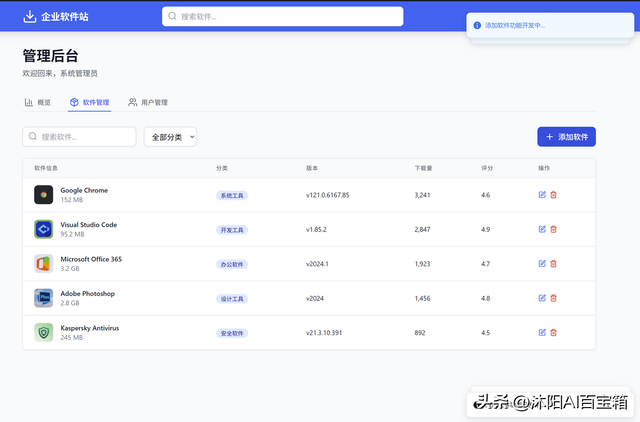Screen dimensions: 640x422
Task: Switch to the 软件管理 tab
Action: coord(89,102)
